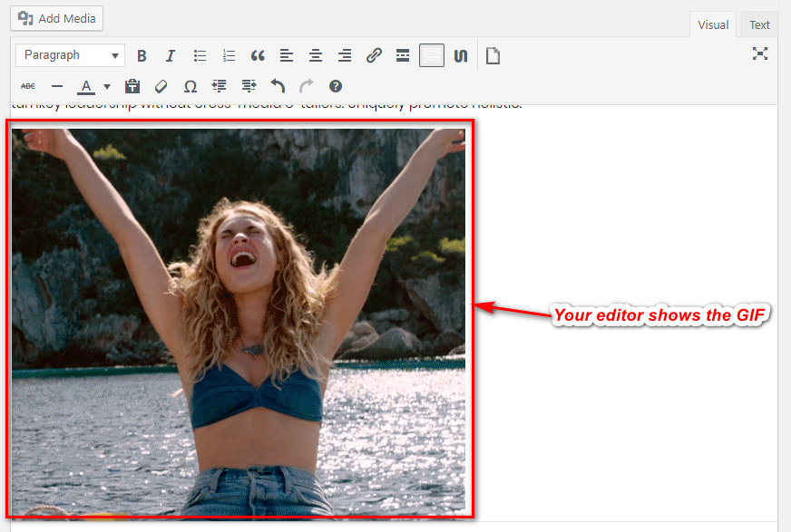Toggle italic formatting
The width and height of the screenshot is (791, 532).
tap(171, 55)
